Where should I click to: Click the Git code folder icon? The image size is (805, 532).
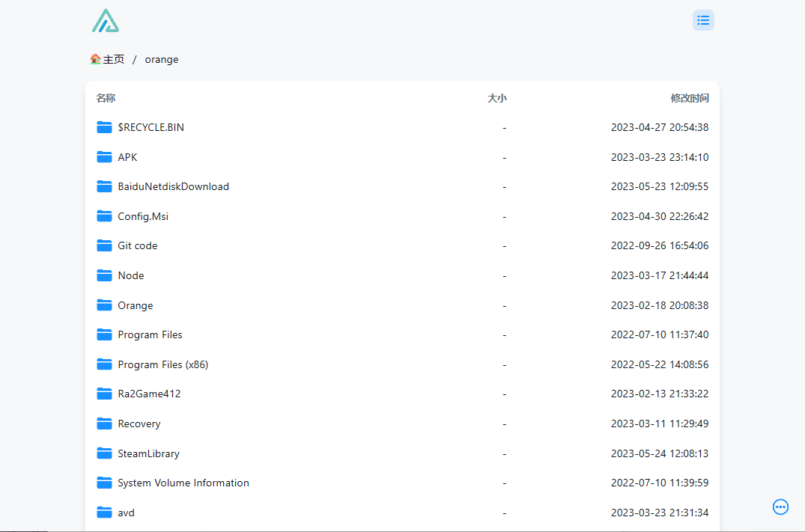click(x=104, y=245)
